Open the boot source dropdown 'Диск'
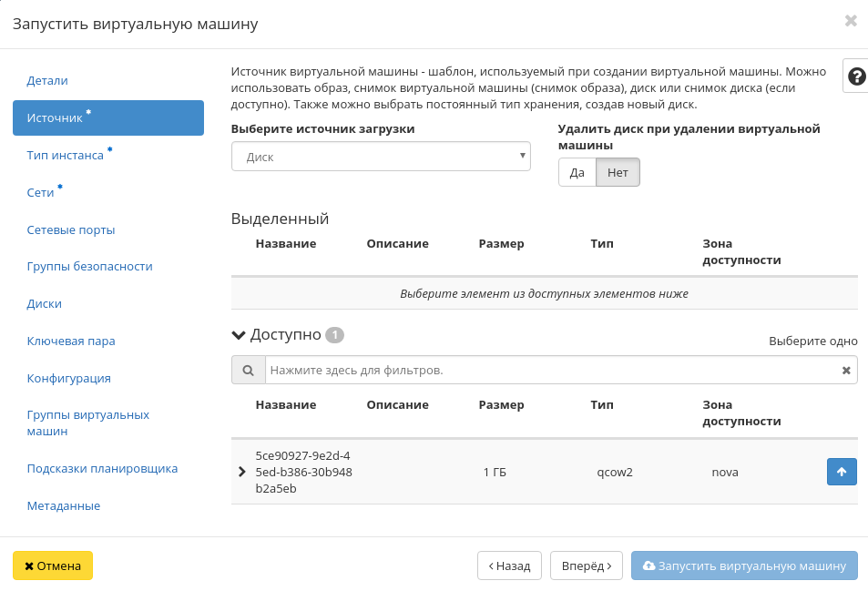This screenshot has width=868, height=591. [x=381, y=157]
